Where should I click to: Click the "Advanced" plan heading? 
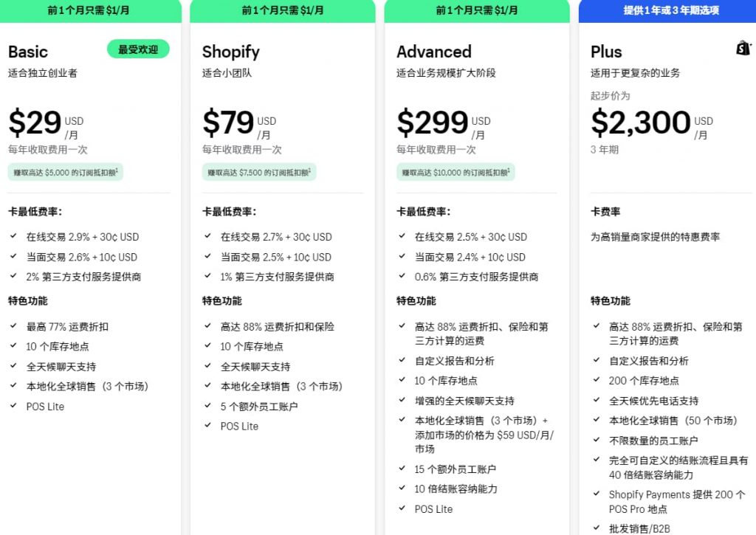click(x=434, y=52)
